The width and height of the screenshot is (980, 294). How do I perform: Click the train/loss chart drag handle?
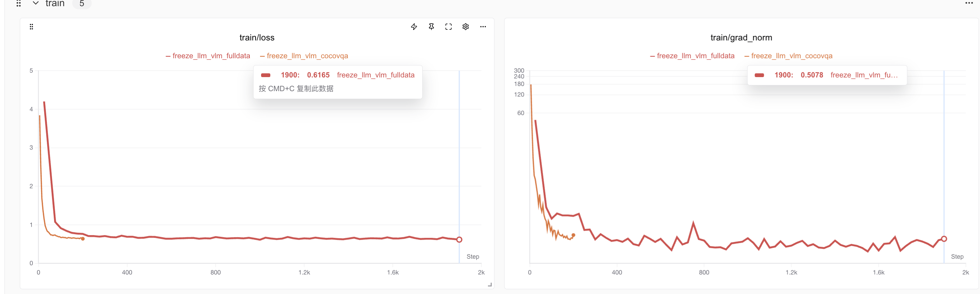pyautogui.click(x=31, y=27)
